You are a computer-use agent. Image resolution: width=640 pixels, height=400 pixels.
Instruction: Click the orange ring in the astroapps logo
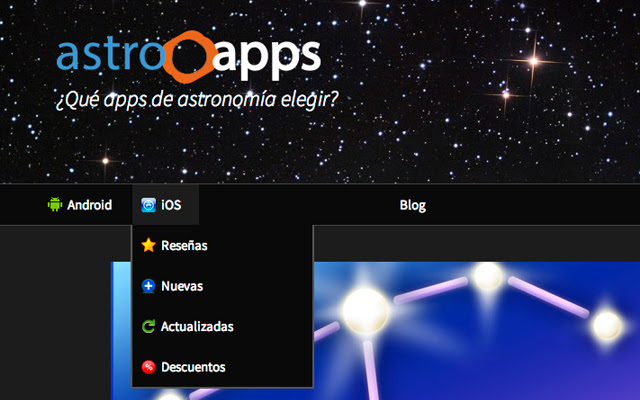click(x=189, y=57)
